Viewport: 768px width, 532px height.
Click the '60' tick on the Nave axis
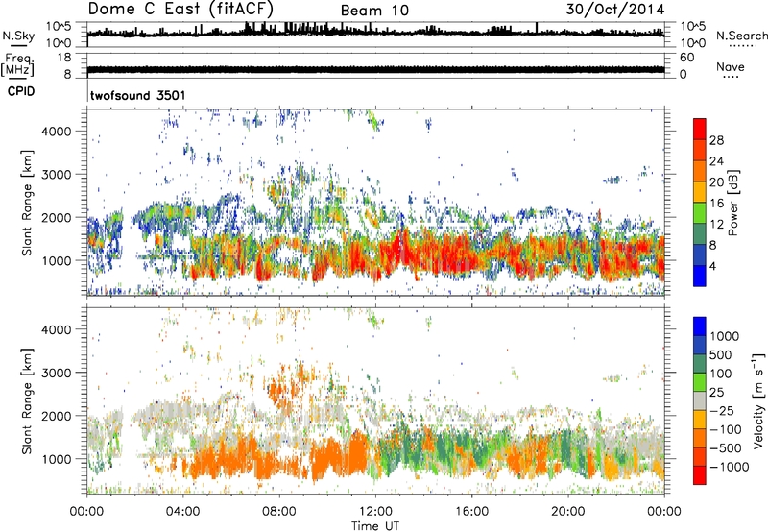tap(686, 58)
